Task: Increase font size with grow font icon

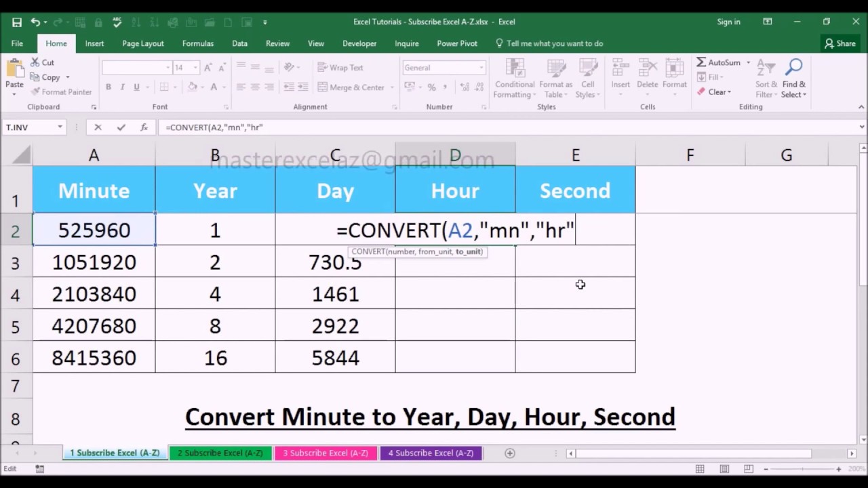Action: (208, 68)
